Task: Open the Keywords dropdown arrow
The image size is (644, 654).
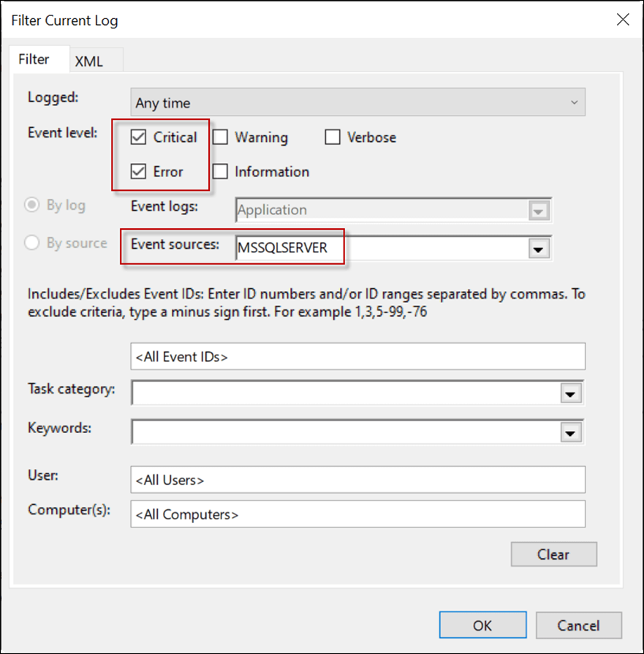Action: click(569, 432)
